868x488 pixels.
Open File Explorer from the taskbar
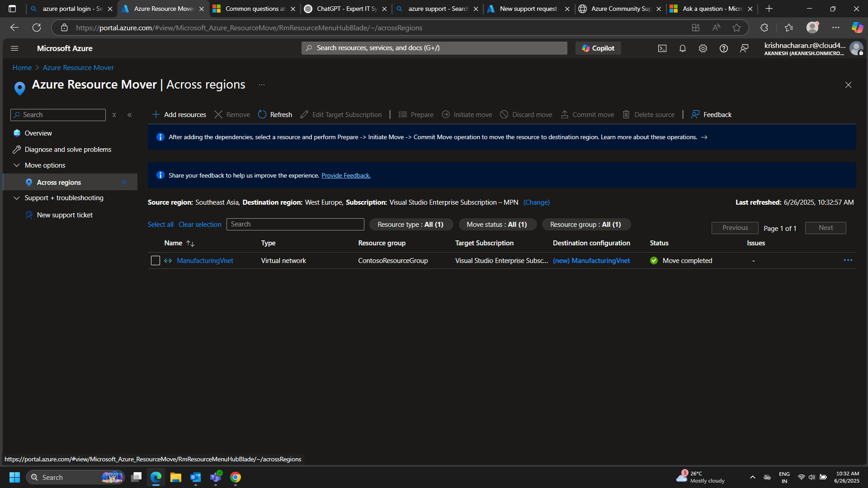coord(176,477)
